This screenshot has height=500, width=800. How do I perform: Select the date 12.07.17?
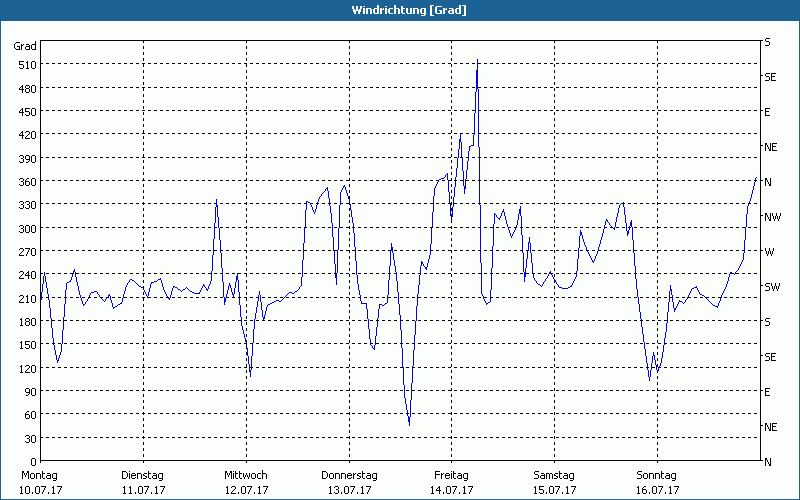[x=246, y=490]
